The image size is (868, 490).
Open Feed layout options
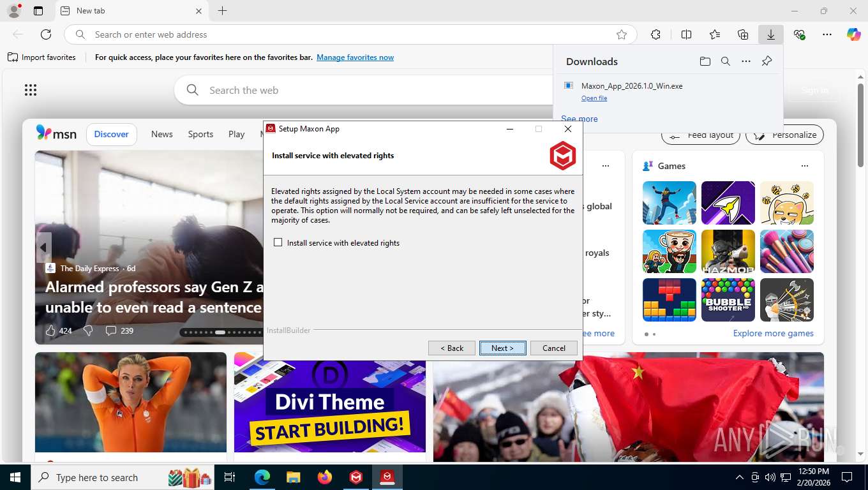(701, 135)
